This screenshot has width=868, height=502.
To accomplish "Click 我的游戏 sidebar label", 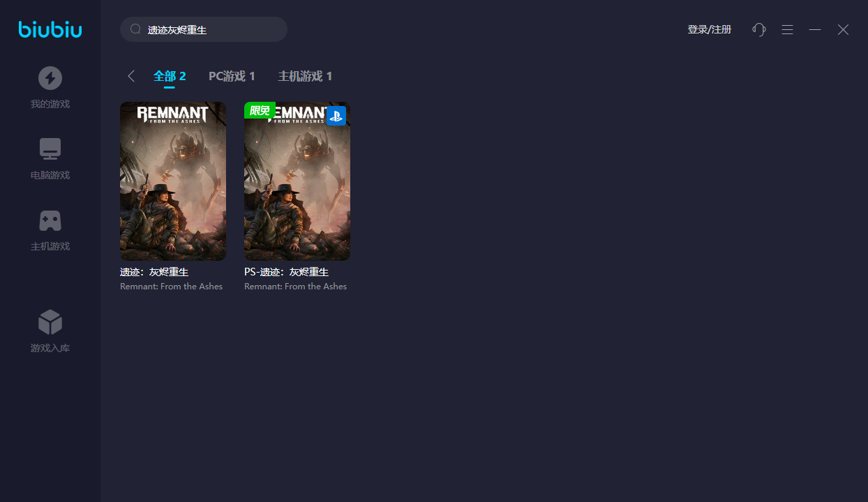I will point(50,105).
